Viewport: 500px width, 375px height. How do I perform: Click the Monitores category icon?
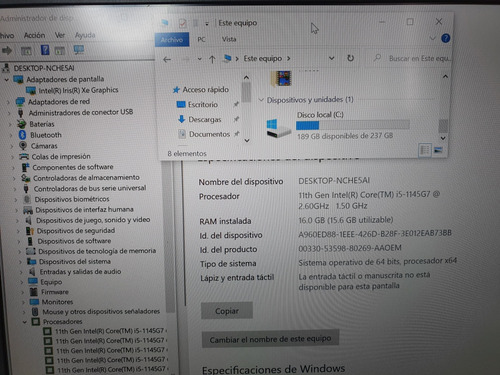(34, 302)
